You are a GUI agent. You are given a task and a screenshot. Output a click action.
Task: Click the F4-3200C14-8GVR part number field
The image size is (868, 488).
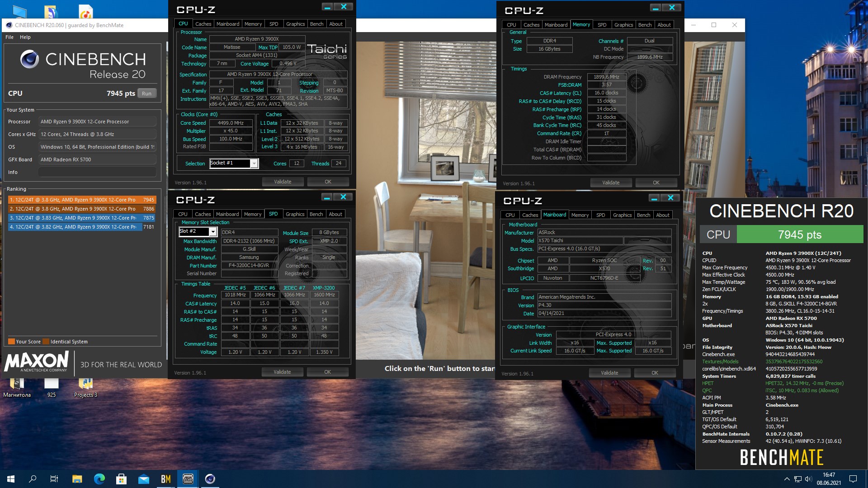pos(249,265)
